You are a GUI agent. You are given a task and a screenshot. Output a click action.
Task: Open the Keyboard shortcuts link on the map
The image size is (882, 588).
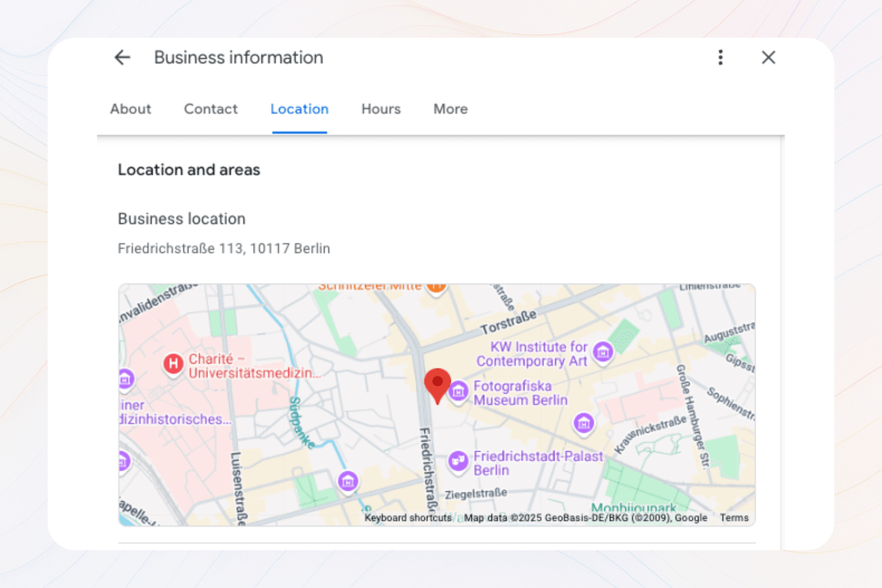click(x=408, y=518)
